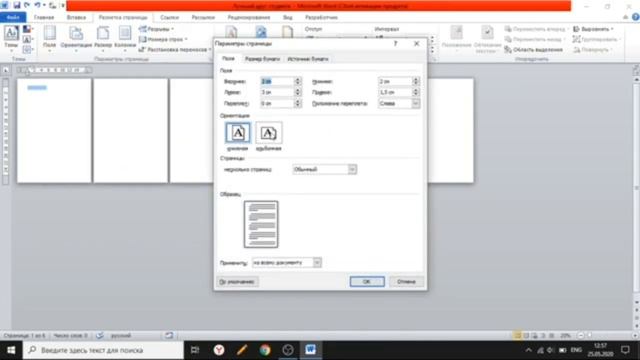Click the ribbon minimize caret near Help
This screenshot has height=360, width=640.
point(625,17)
